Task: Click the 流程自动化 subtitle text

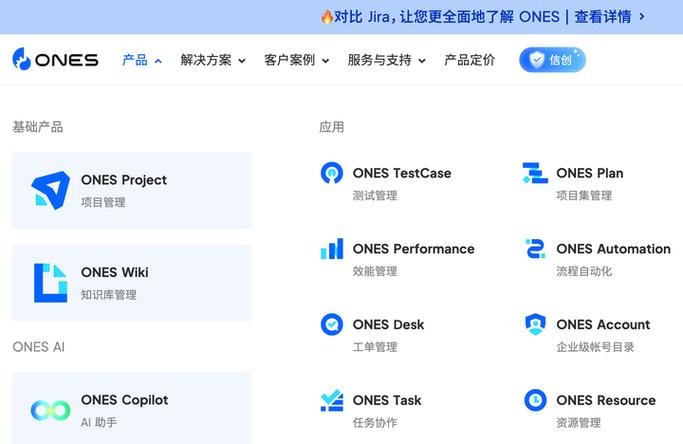Action: coord(584,271)
